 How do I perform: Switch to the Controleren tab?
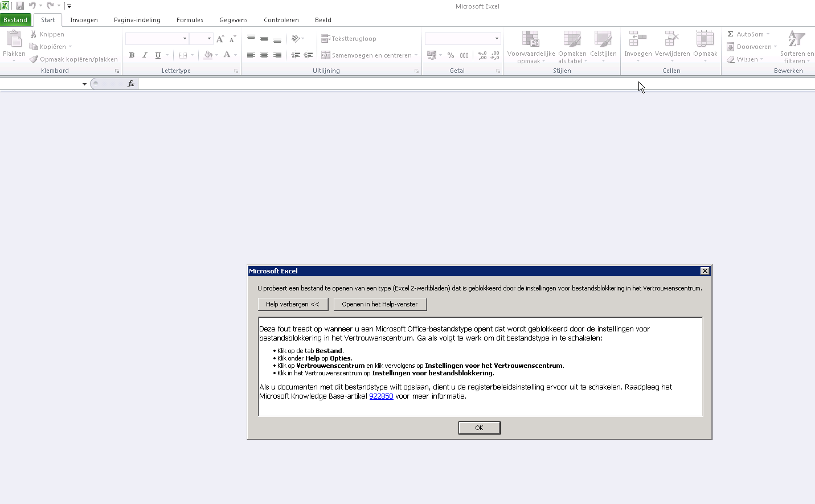tap(281, 20)
